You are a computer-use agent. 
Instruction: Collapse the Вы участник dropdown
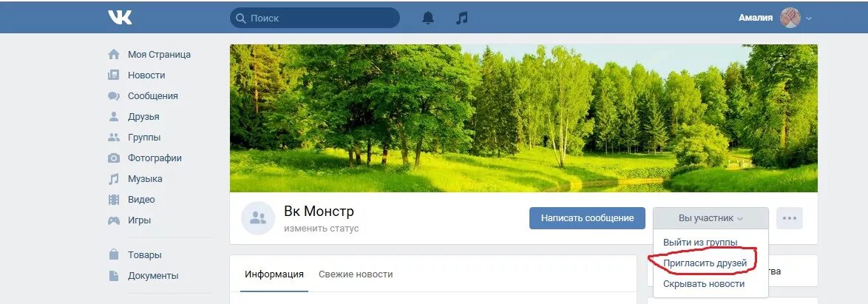(x=711, y=218)
